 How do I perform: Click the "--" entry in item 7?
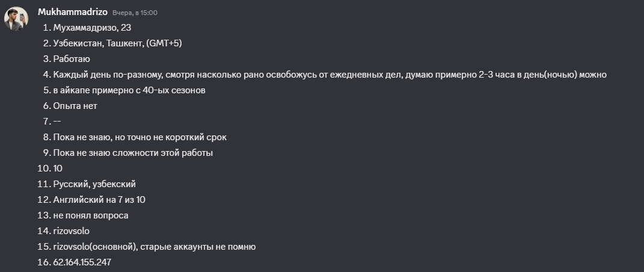click(57, 122)
